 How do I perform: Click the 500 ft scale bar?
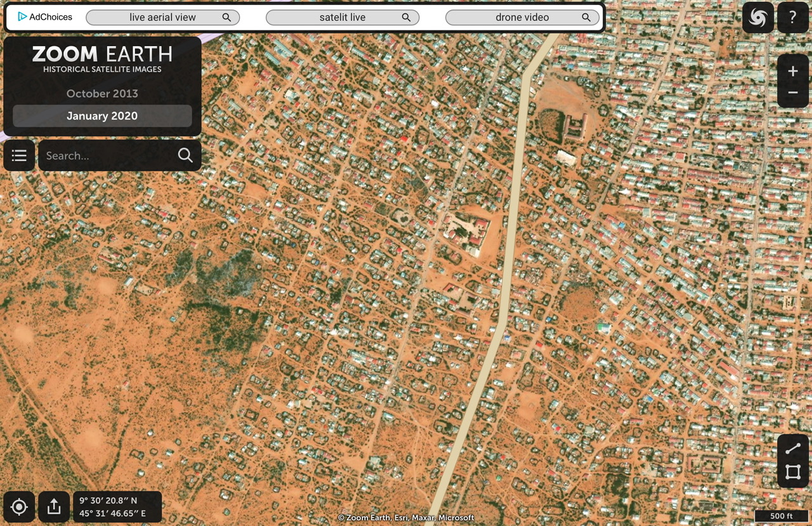click(781, 516)
